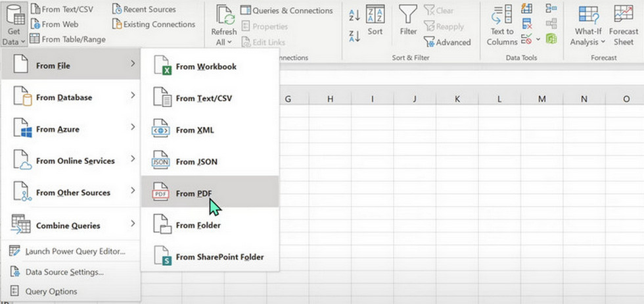The image size is (644, 304).
Task: Click the greyed-out Reapply filter command
Action: [444, 26]
